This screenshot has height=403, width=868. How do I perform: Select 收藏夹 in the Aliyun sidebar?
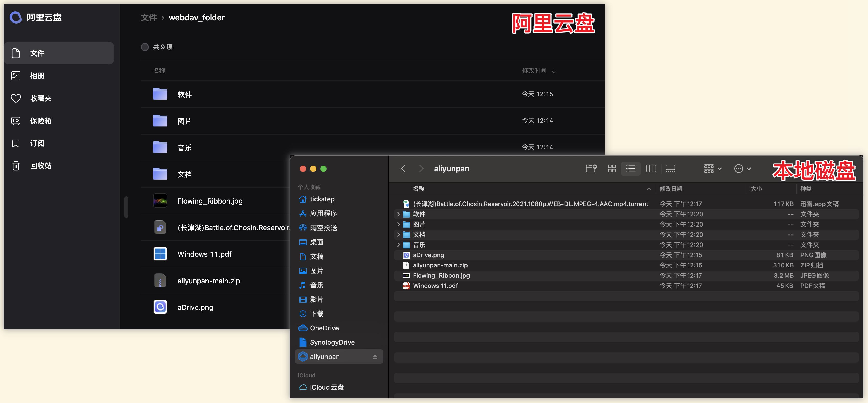click(40, 98)
